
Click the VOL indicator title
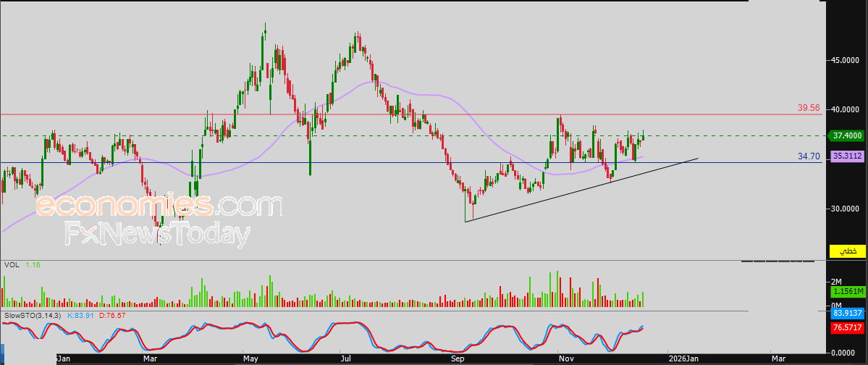pos(11,265)
